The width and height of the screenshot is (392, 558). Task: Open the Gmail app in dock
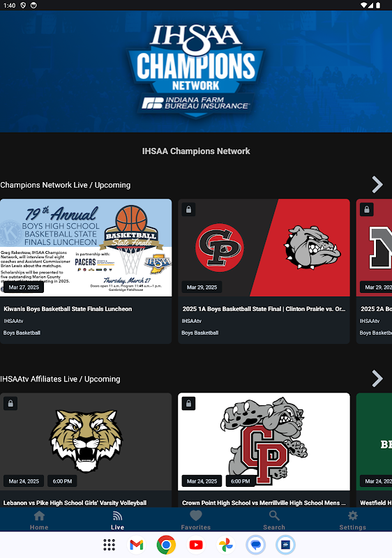click(136, 545)
